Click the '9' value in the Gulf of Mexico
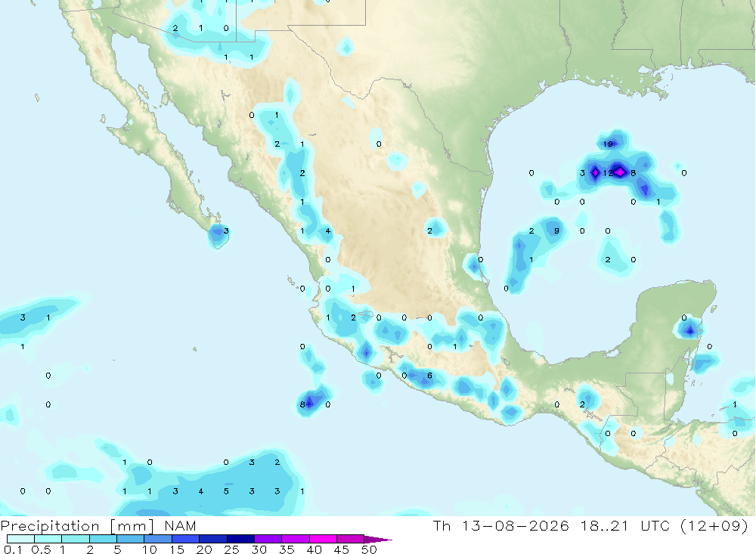Image resolution: width=756 pixels, height=554 pixels. [556, 231]
